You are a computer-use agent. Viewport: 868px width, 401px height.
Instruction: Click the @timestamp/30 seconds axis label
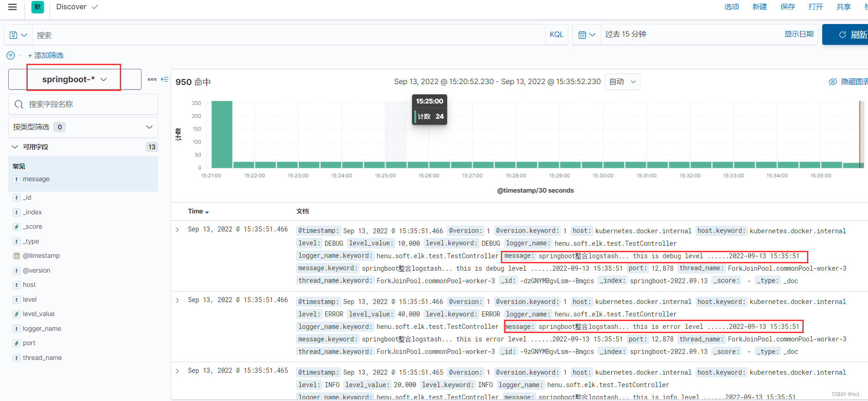(x=535, y=190)
